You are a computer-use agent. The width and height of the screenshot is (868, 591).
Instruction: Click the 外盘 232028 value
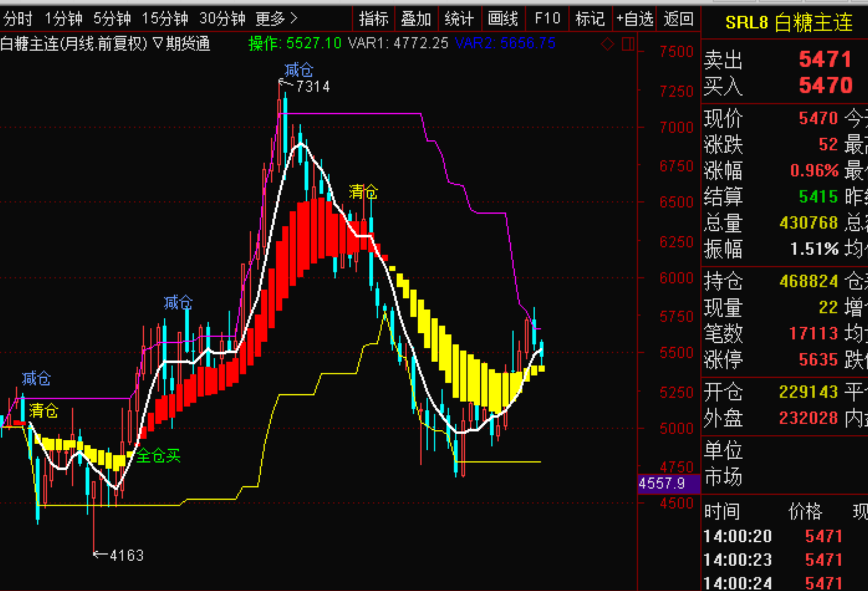pos(809,418)
